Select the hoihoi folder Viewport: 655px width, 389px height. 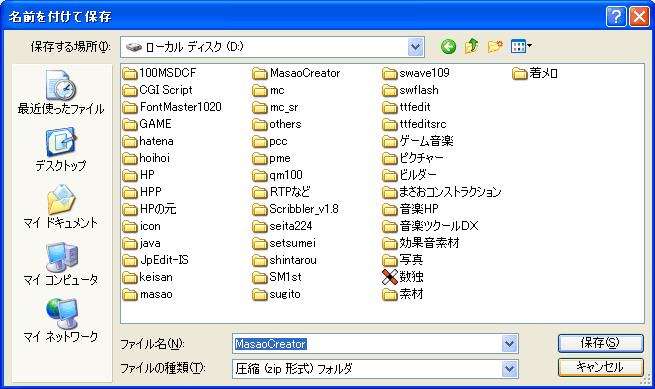[x=147, y=158]
